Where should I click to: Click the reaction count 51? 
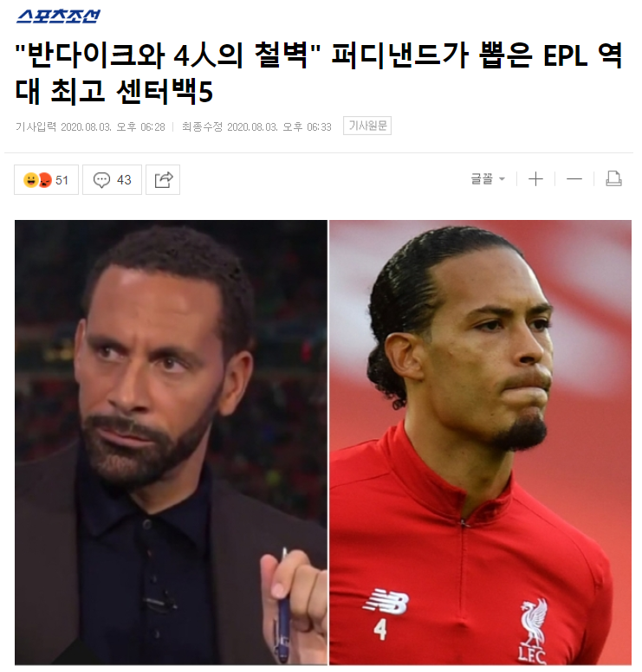(62, 180)
